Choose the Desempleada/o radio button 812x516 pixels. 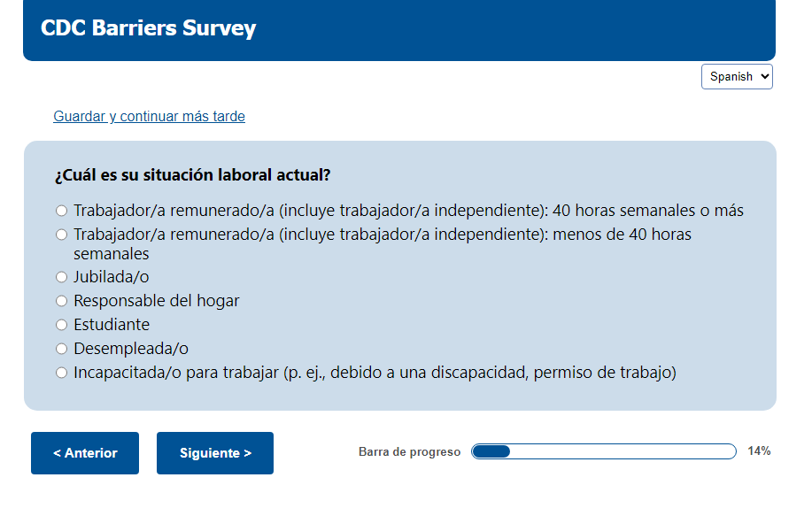pyautogui.click(x=61, y=349)
